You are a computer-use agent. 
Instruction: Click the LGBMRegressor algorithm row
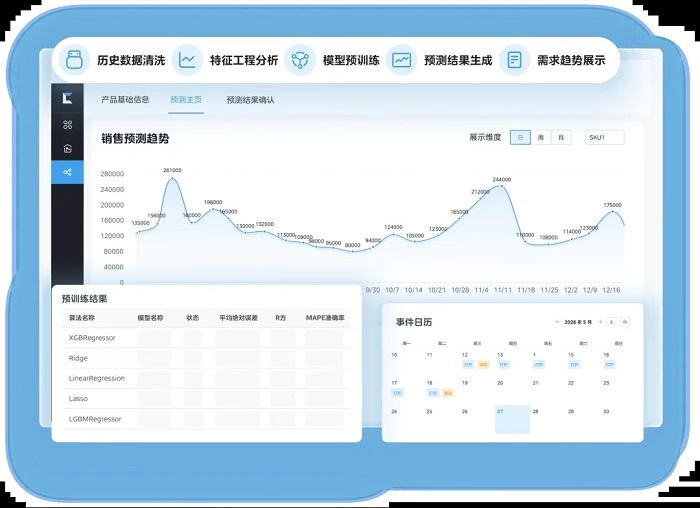95,419
